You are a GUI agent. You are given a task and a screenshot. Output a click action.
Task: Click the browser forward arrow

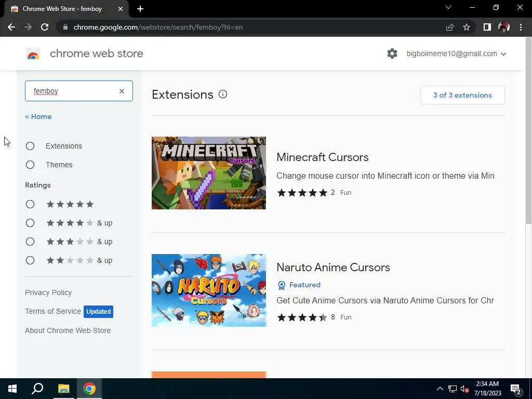tap(28, 27)
